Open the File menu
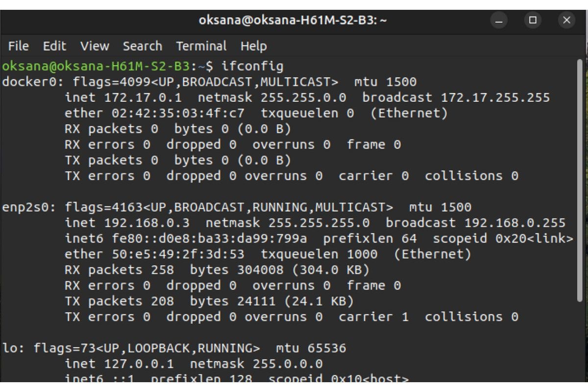588x392 pixels. point(19,46)
